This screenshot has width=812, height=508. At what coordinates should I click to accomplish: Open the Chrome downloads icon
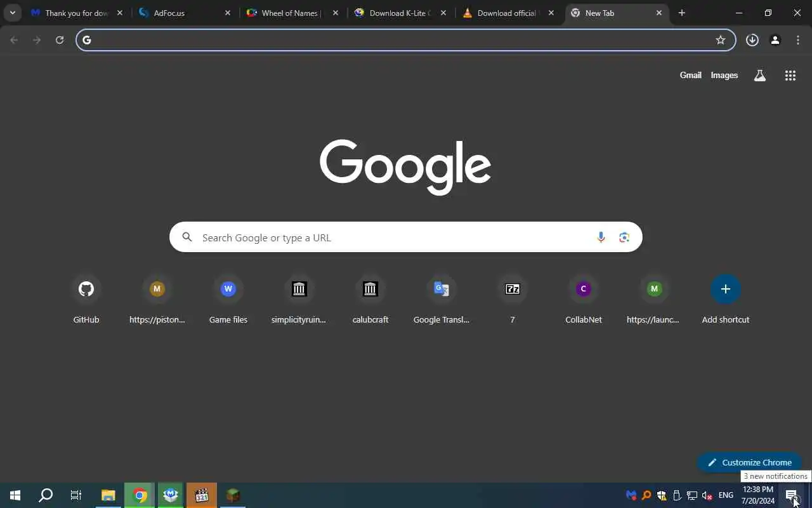click(x=752, y=40)
